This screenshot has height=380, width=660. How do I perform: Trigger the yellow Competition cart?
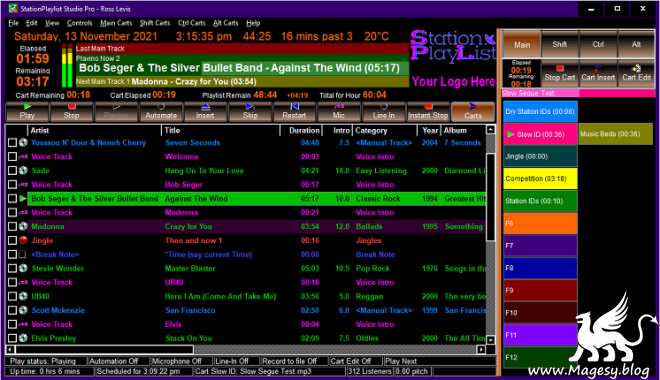[540, 178]
